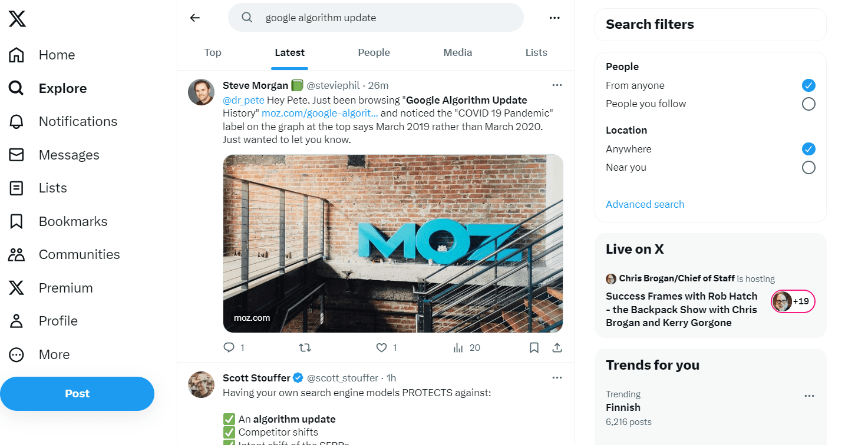The width and height of the screenshot is (868, 445).
Task: Go back using the arrow icon
Action: 195,18
